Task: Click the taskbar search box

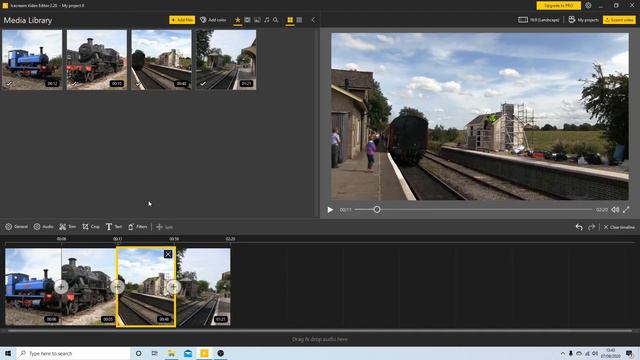Action: 73,353
